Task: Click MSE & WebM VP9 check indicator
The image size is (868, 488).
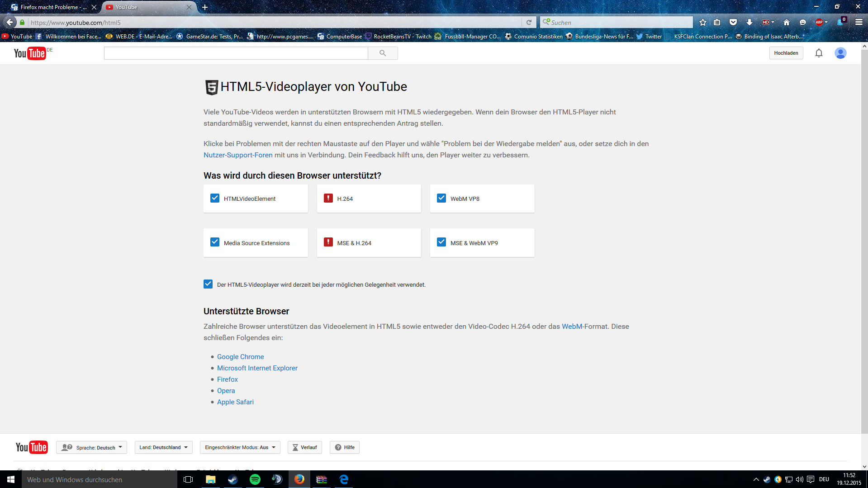Action: coord(441,242)
